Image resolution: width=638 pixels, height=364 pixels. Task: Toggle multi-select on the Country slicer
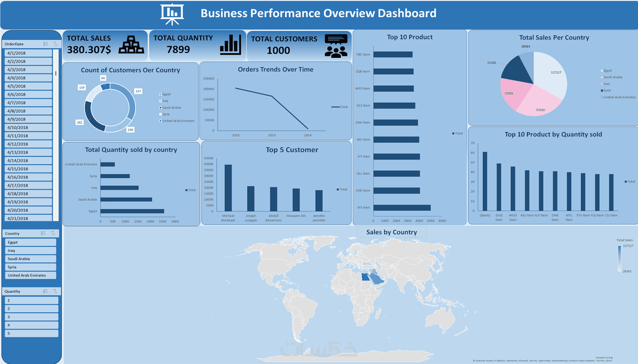[43, 233]
